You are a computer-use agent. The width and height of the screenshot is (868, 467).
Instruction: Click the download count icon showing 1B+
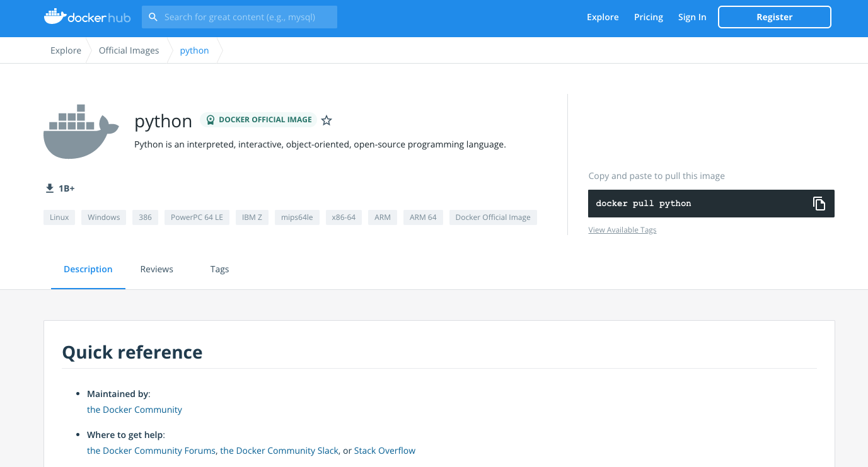49,188
